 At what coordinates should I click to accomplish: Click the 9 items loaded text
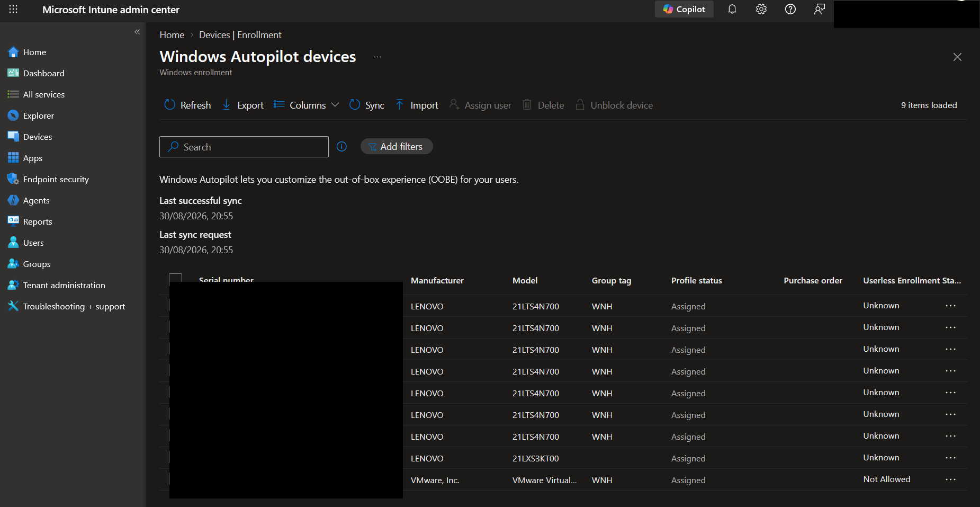pos(929,105)
